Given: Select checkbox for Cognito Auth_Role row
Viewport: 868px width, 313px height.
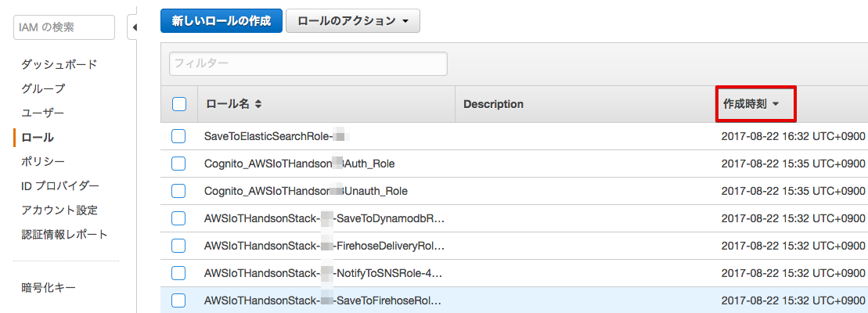Looking at the screenshot, I should 178,164.
